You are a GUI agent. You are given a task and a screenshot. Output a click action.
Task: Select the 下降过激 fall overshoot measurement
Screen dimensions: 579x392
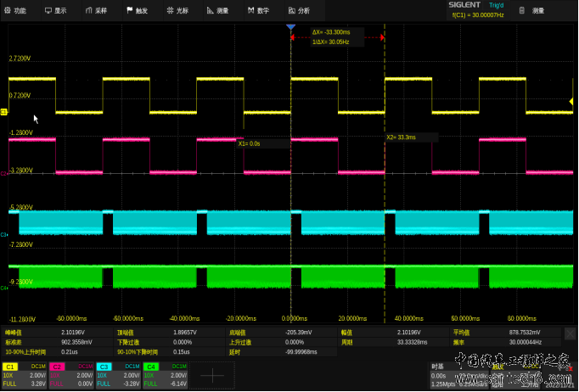tap(170, 343)
